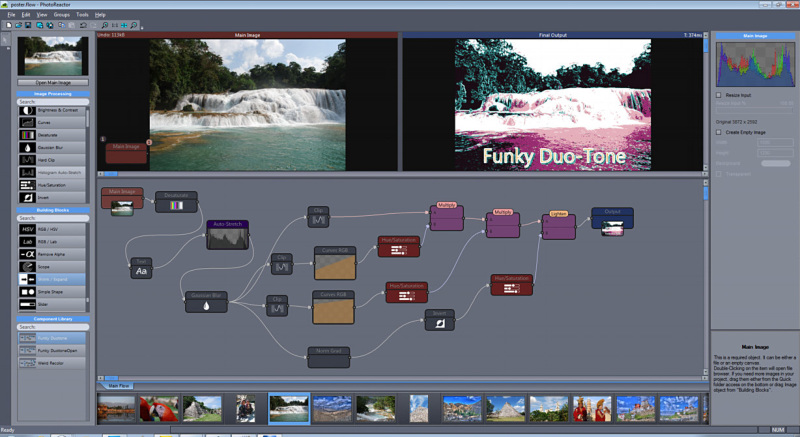Click the Open Main Image button

tap(53, 83)
